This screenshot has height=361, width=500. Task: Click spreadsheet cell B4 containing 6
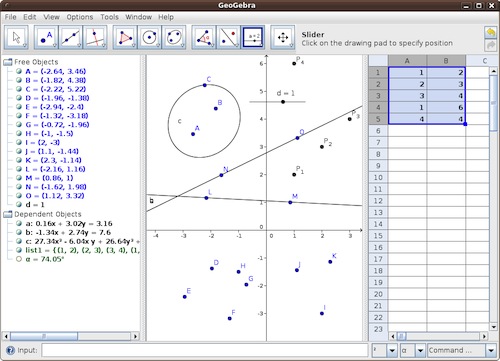(x=446, y=107)
